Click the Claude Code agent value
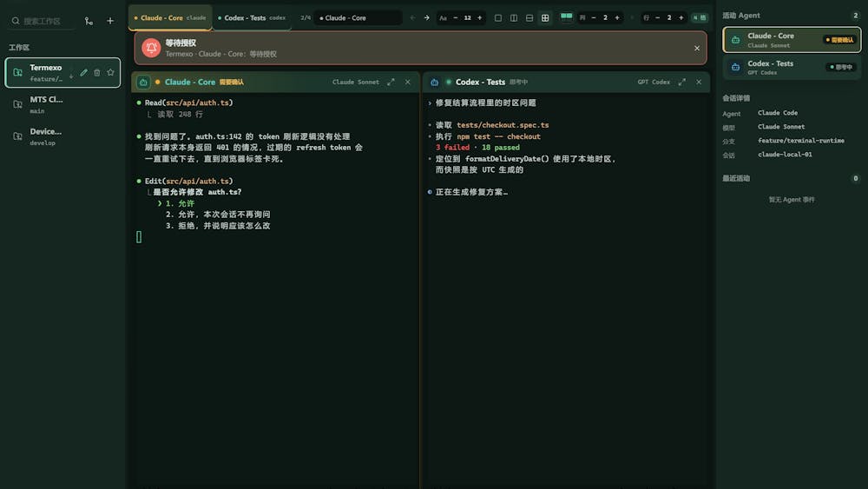 click(777, 113)
